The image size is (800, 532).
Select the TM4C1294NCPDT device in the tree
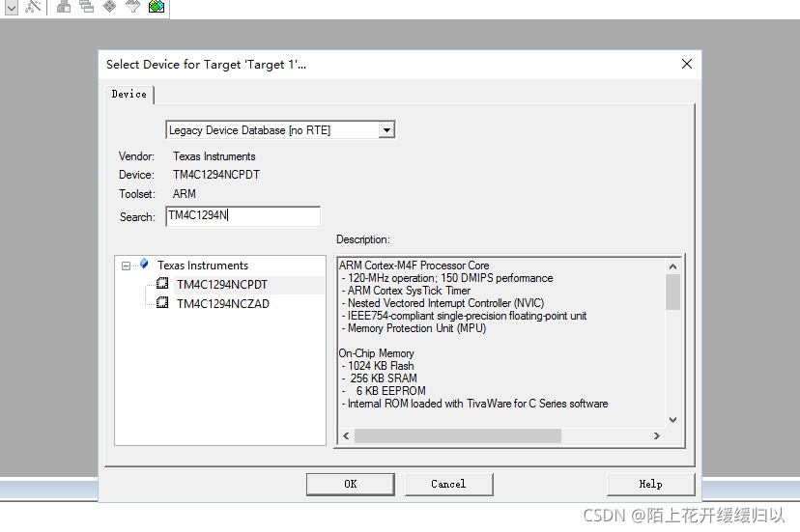[222, 285]
